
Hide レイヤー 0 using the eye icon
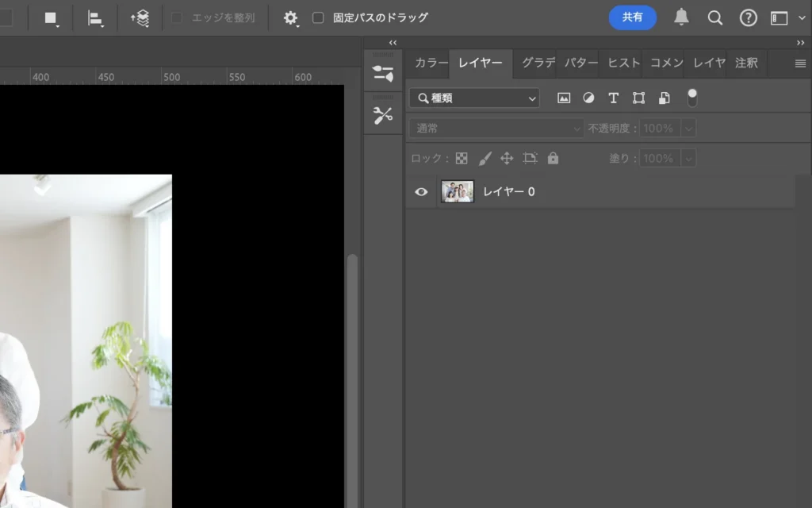tap(421, 191)
